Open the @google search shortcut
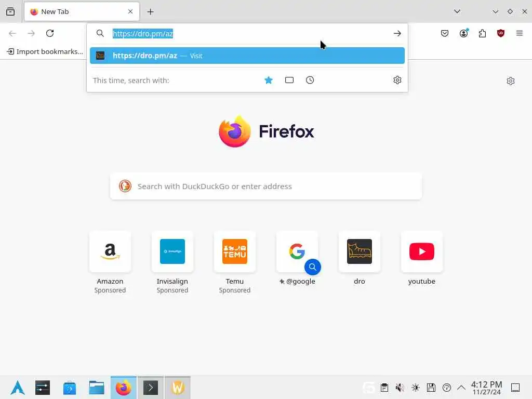 coord(297,252)
